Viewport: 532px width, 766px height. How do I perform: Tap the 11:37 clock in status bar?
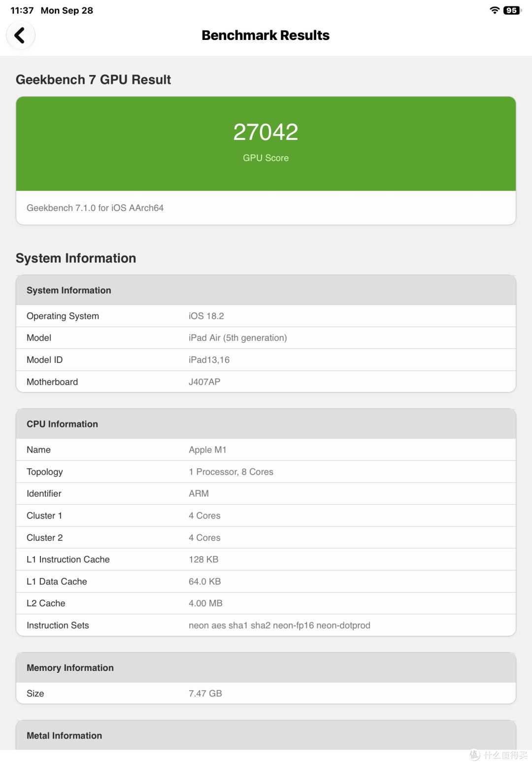click(x=22, y=10)
